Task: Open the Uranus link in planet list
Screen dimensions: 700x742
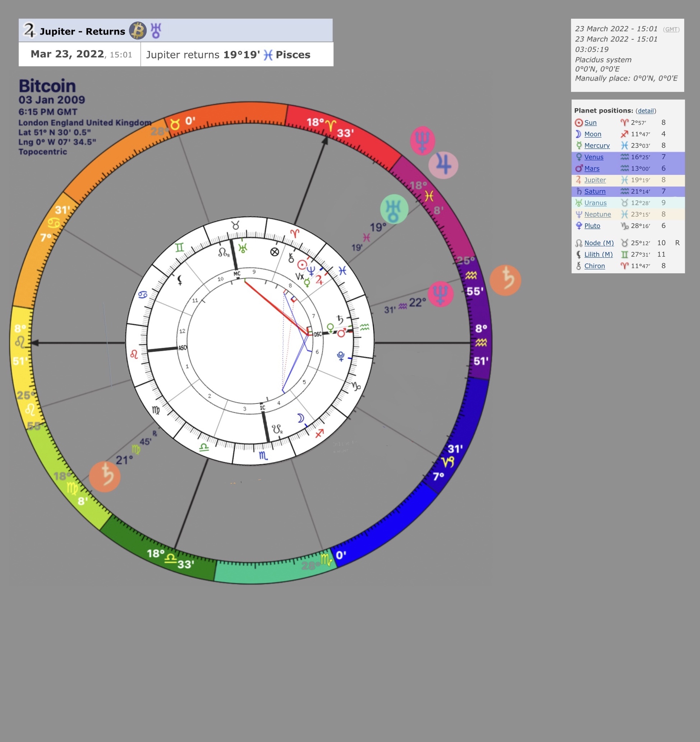Action: (x=595, y=203)
